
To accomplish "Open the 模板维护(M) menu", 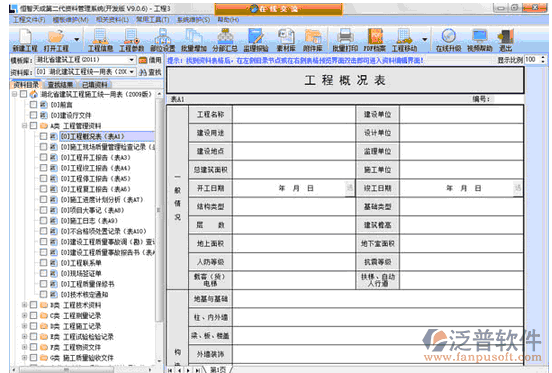I will coord(70,20).
